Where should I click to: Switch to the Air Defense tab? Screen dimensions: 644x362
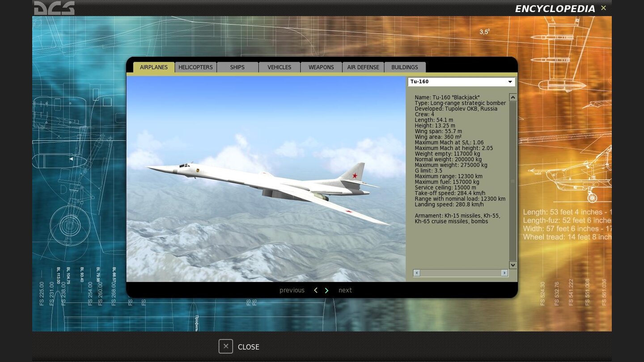click(363, 67)
